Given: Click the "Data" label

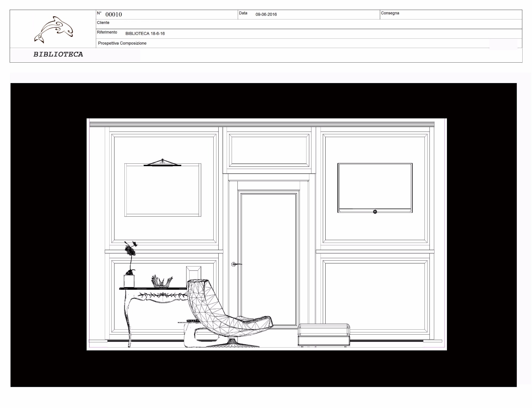Looking at the screenshot, I should pos(243,13).
